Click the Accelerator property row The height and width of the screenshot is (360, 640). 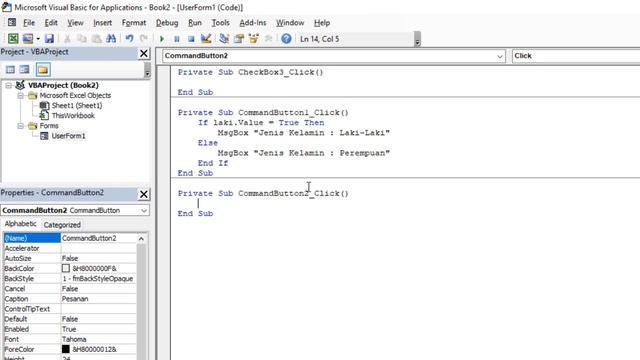[70, 248]
